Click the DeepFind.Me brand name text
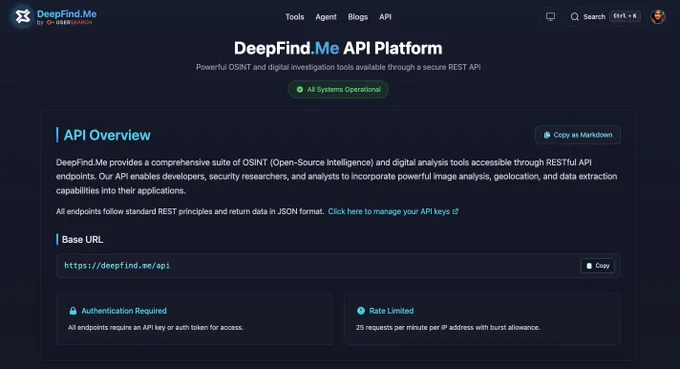This screenshot has width=680, height=369. coord(67,14)
